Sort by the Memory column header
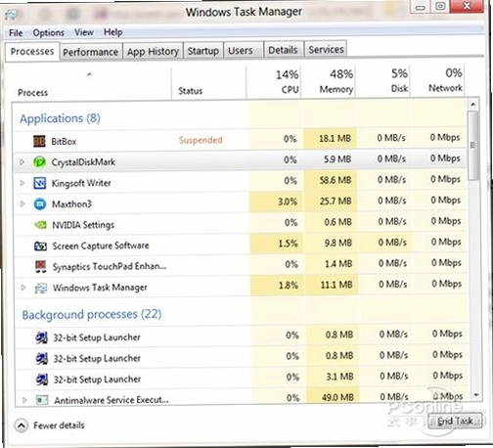493x448 pixels. click(x=329, y=81)
